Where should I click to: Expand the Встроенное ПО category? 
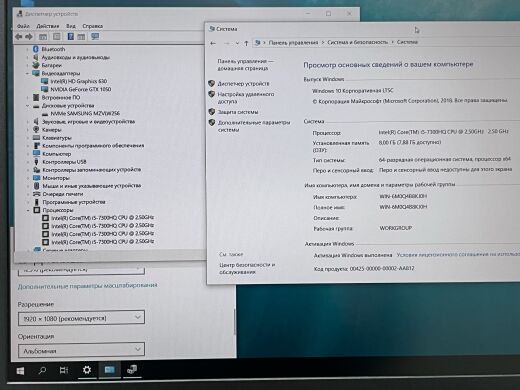point(27,98)
